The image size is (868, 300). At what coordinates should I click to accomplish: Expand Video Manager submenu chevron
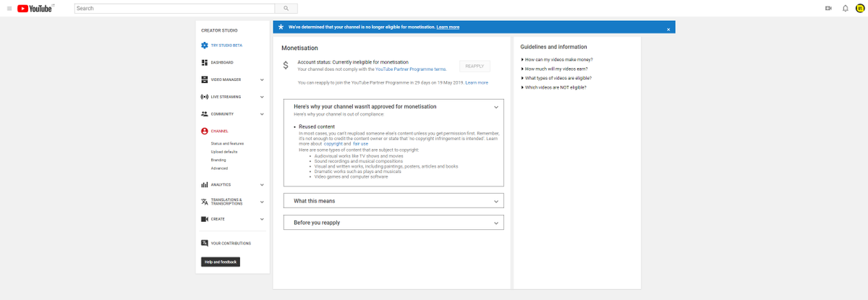tap(262, 80)
